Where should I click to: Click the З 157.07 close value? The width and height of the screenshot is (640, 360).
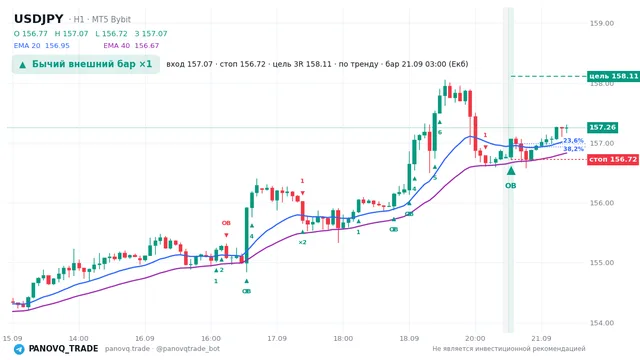[x=151, y=34]
